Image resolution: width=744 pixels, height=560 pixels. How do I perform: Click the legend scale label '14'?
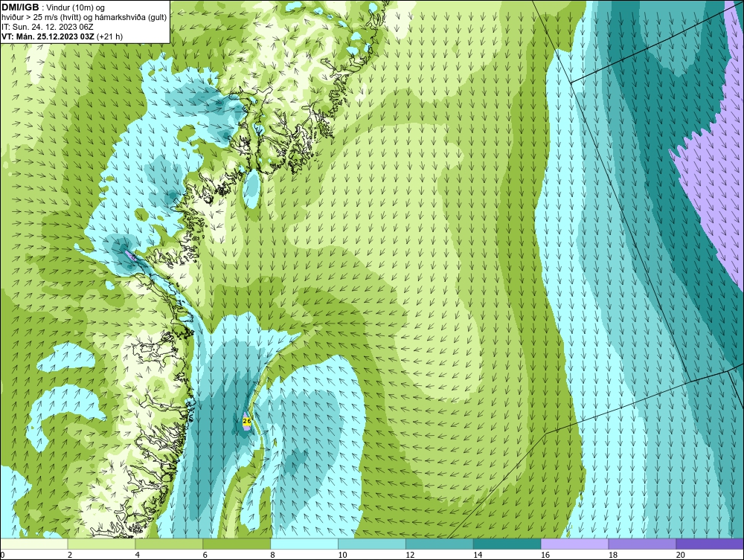click(478, 555)
